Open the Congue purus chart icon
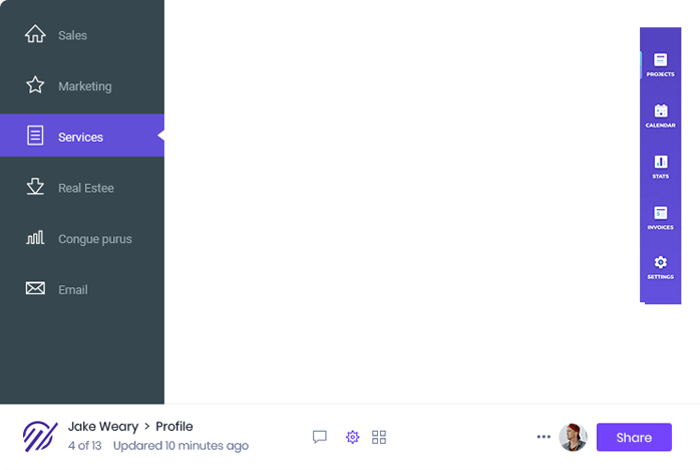 pos(35,237)
